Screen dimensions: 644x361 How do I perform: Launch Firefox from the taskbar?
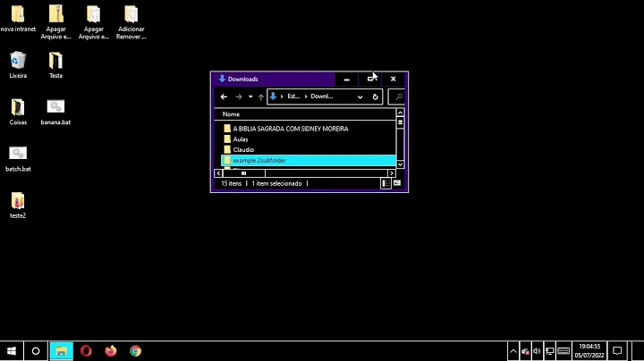tap(111, 351)
